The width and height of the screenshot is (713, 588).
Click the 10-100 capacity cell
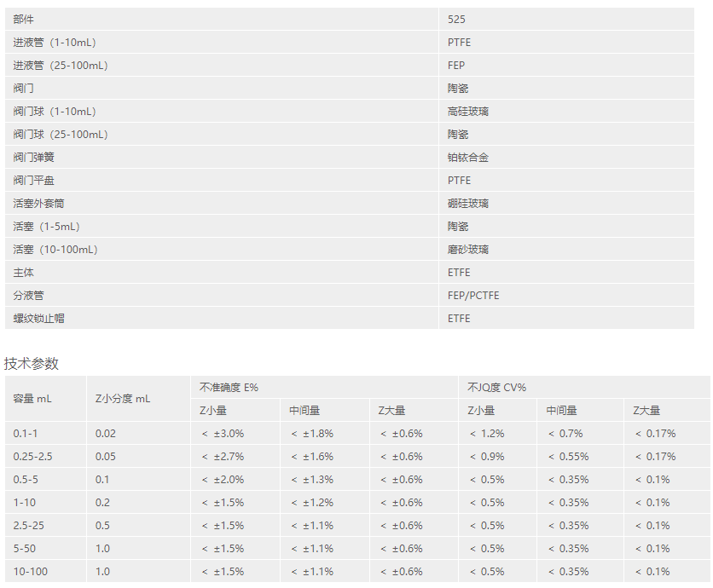point(31,571)
